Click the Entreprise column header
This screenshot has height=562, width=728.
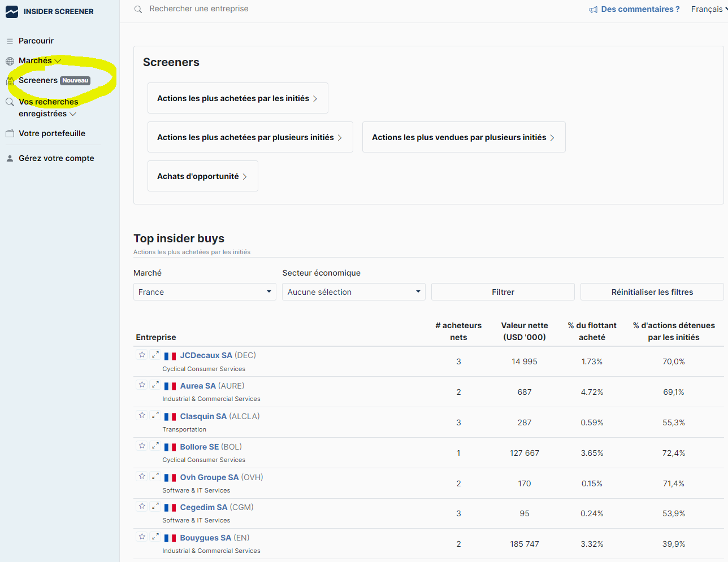[x=156, y=337]
